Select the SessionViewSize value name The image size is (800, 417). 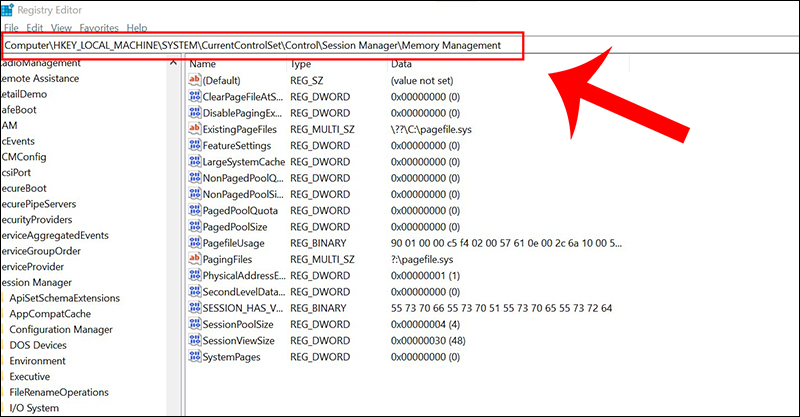coord(238,341)
